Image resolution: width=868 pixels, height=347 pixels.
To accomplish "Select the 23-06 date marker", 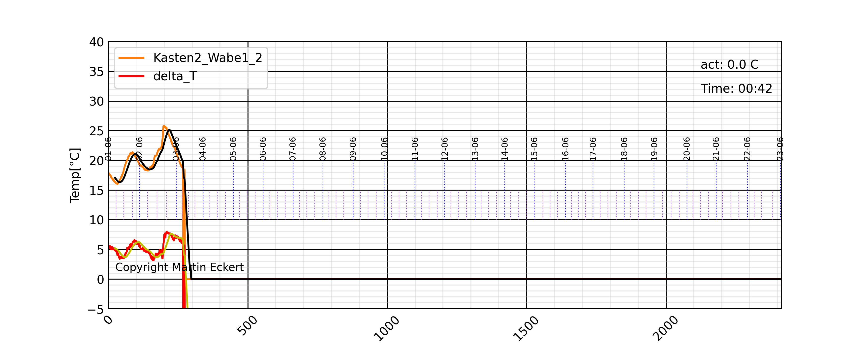I will (780, 148).
